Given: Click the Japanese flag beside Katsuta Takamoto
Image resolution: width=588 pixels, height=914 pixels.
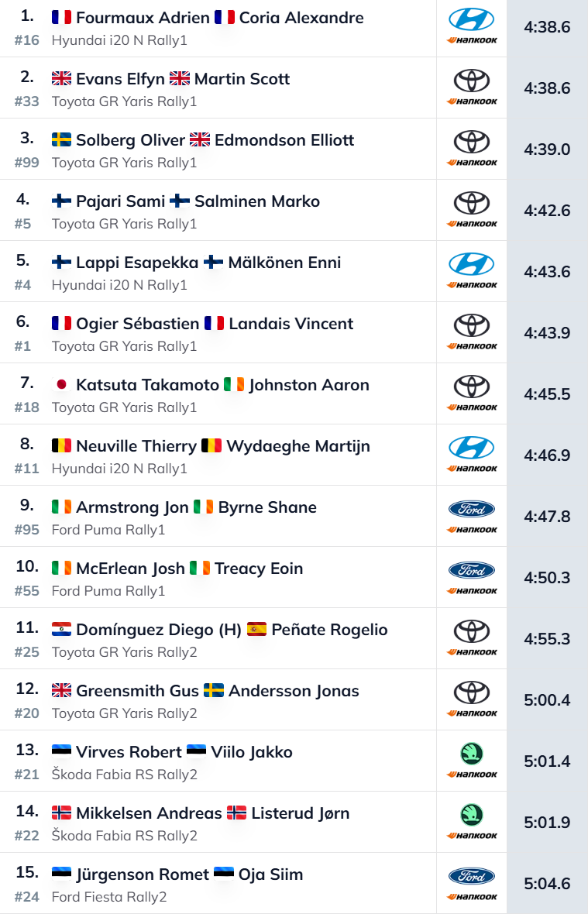Looking at the screenshot, I should [x=61, y=385].
